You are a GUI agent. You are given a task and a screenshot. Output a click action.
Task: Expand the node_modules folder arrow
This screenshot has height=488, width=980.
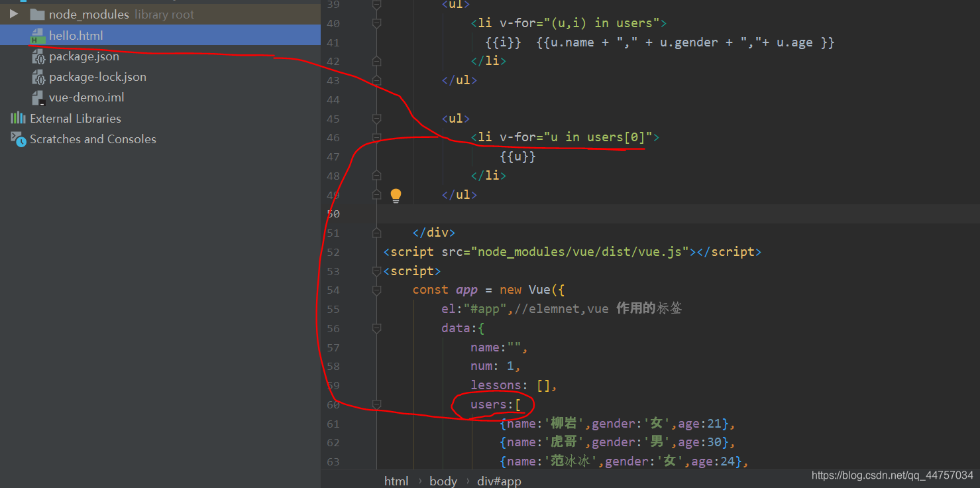click(14, 14)
